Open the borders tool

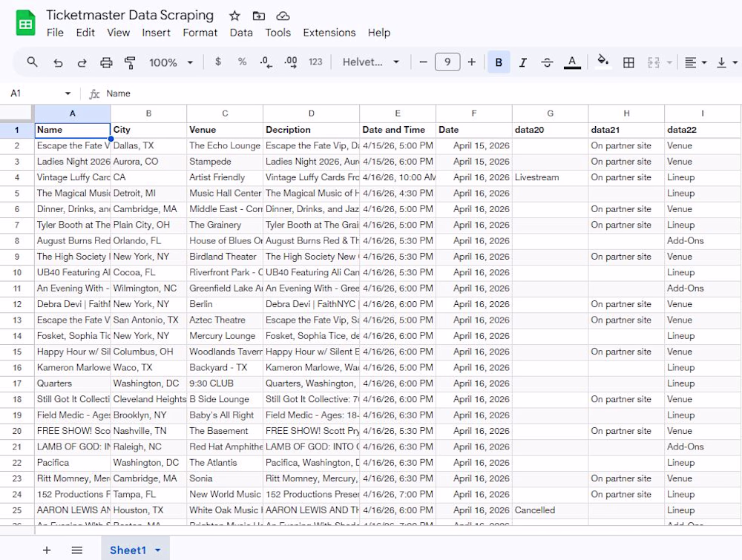[628, 62]
